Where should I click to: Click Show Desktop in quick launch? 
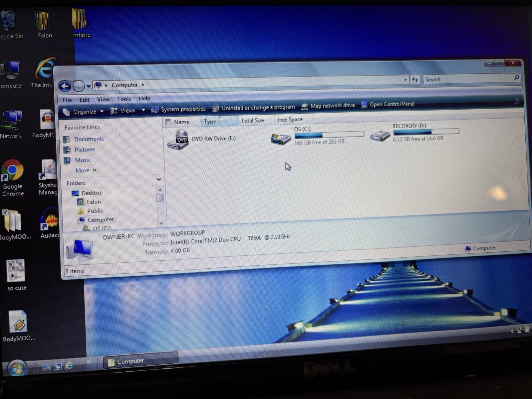tap(47, 367)
